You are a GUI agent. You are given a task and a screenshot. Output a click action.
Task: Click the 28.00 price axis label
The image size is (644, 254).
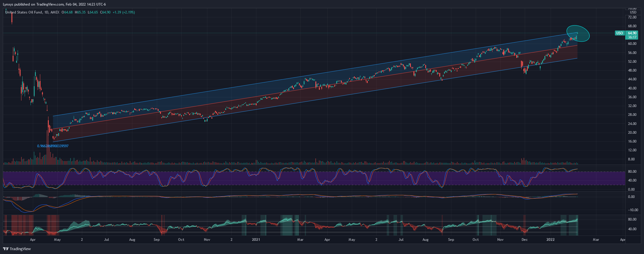632,115
